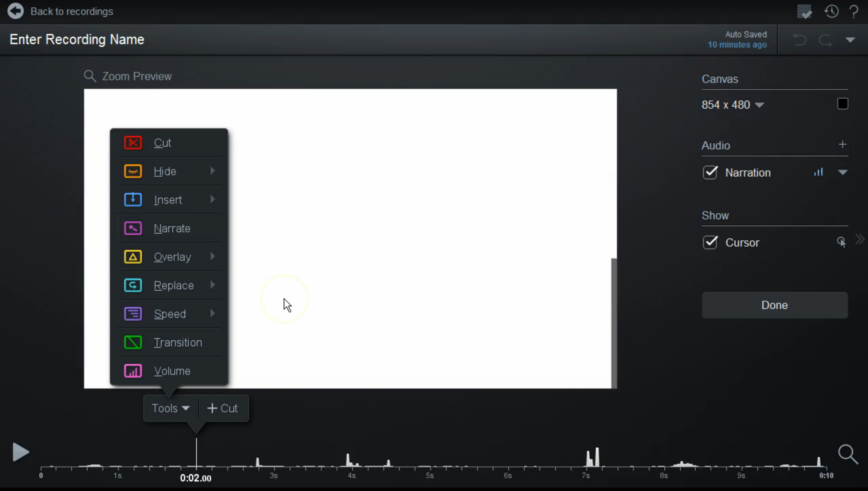Select the Speed tool icon
Screen dimensions: 868x491
click(133, 314)
